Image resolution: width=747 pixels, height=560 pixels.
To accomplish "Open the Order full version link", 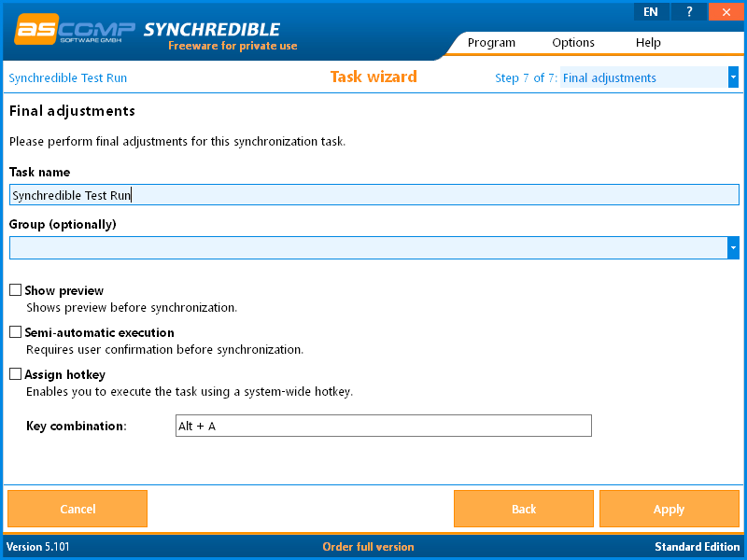I will tap(368, 547).
